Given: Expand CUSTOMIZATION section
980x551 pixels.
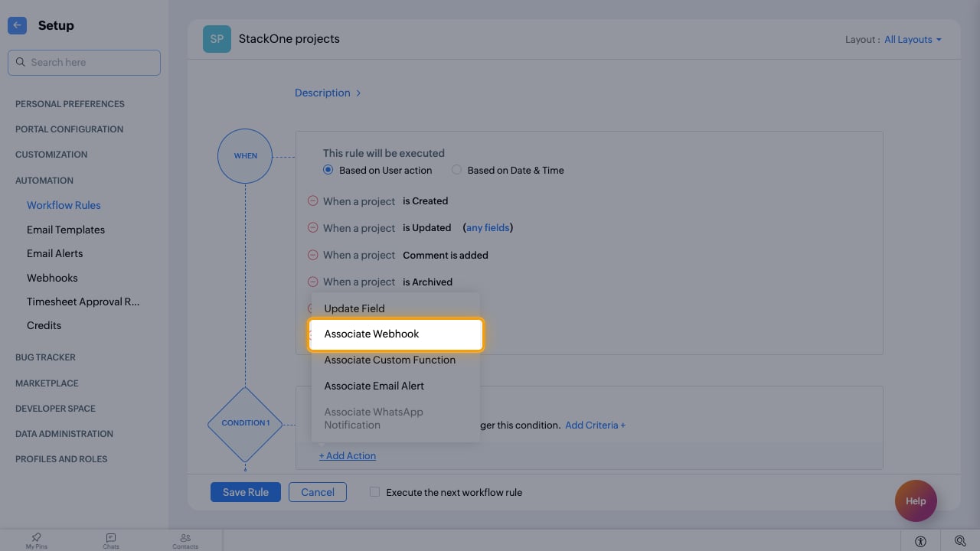Looking at the screenshot, I should tap(51, 154).
